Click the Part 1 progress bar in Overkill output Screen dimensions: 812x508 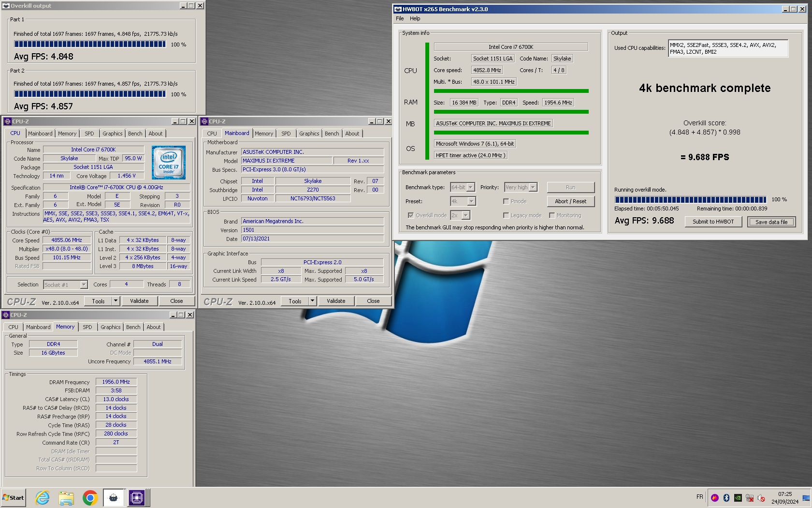click(x=90, y=44)
